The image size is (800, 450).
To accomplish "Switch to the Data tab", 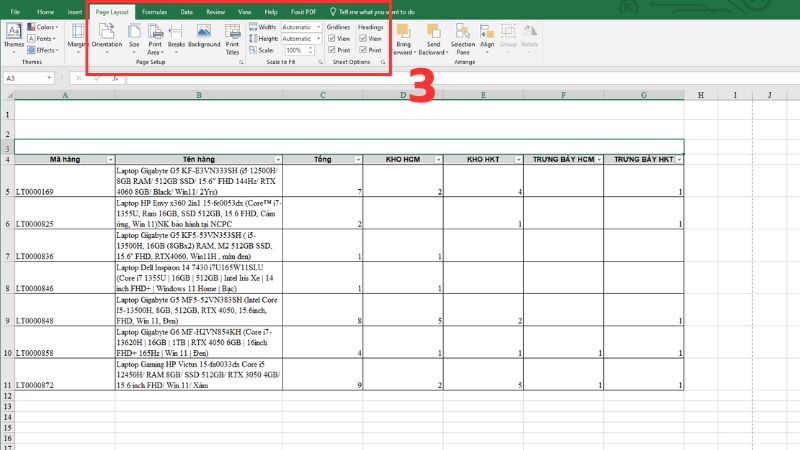I will click(x=187, y=12).
